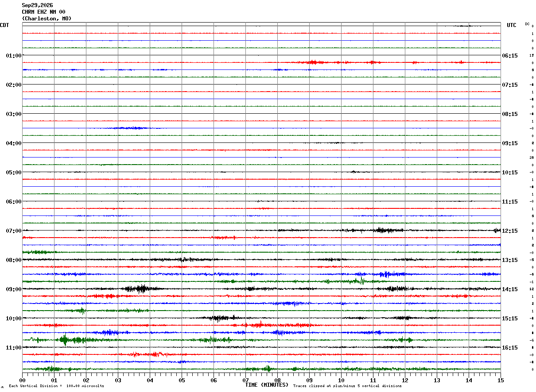Click the 12:15 UTC row label
The image size is (536, 392).
tap(510, 231)
